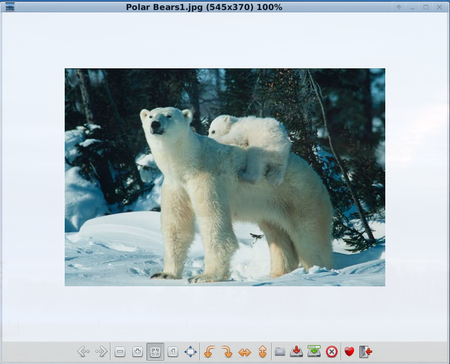The width and height of the screenshot is (450, 364).
Task: Maximize the Polar Bears1.jpg window
Action: (426, 7)
